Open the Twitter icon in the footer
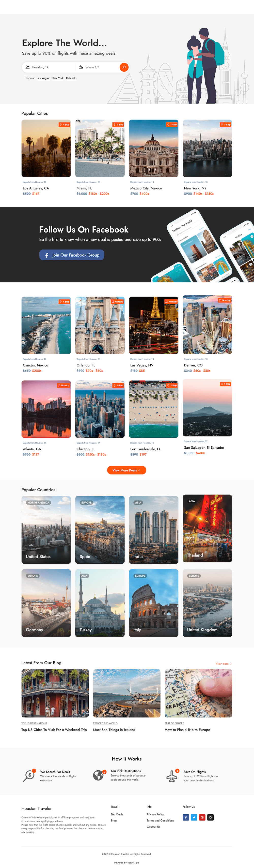This screenshot has width=254, height=868. click(x=194, y=817)
